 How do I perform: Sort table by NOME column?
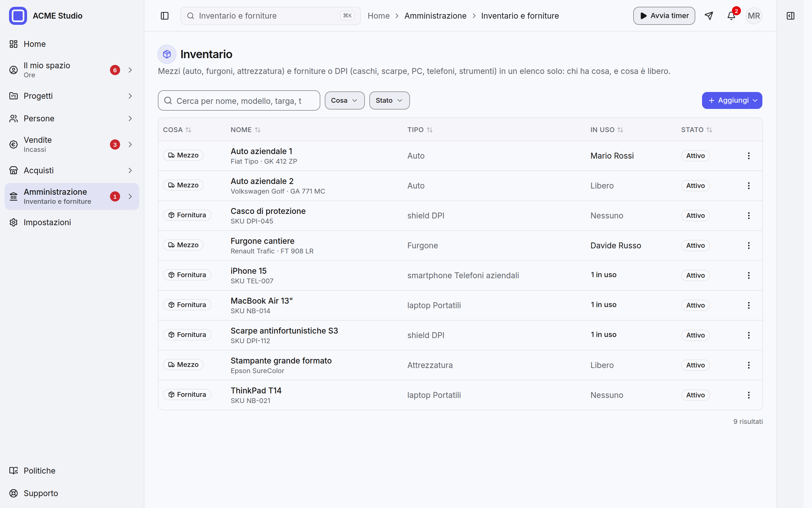pos(246,130)
